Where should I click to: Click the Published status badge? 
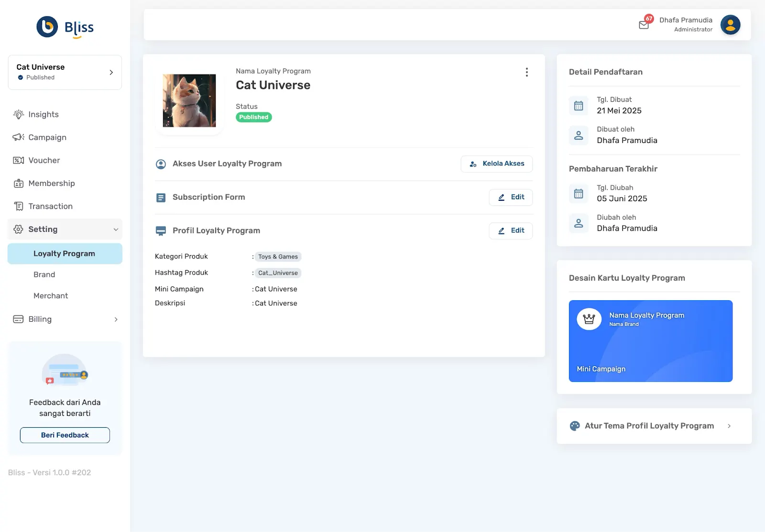click(x=254, y=117)
